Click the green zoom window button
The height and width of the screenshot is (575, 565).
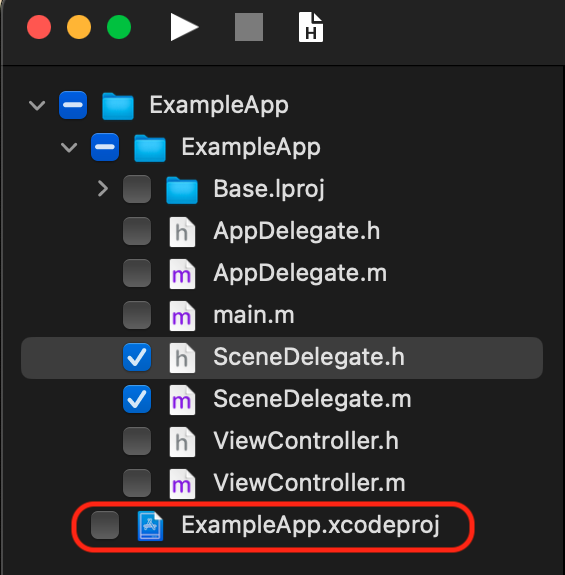[x=119, y=27]
